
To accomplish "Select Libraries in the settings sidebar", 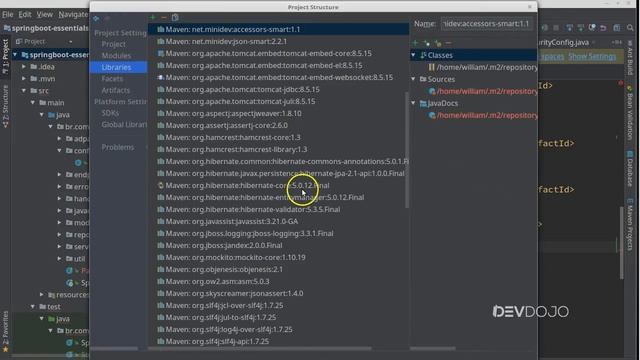I will pos(118,67).
